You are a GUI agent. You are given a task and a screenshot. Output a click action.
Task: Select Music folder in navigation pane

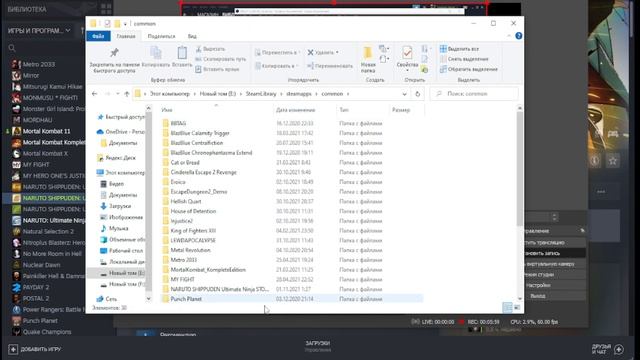tap(115, 228)
